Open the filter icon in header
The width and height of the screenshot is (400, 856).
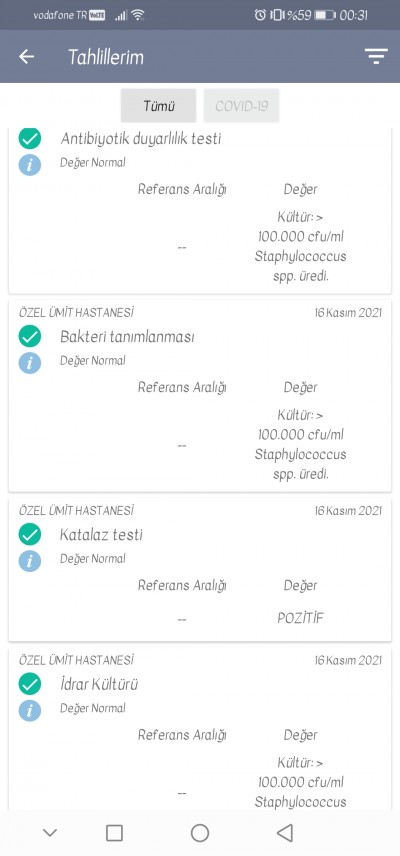[376, 56]
